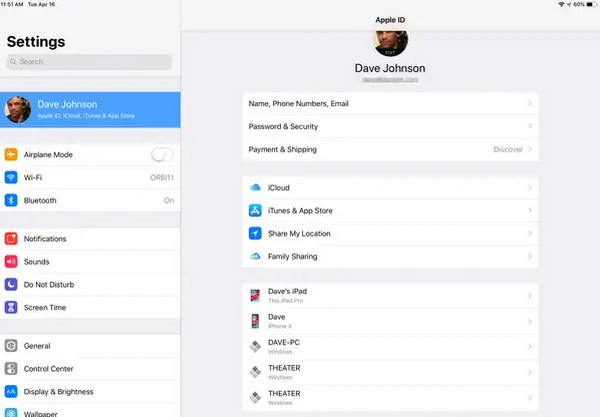Select Display & Brightness label in sidebar
The image size is (600, 417).
coord(59,392)
